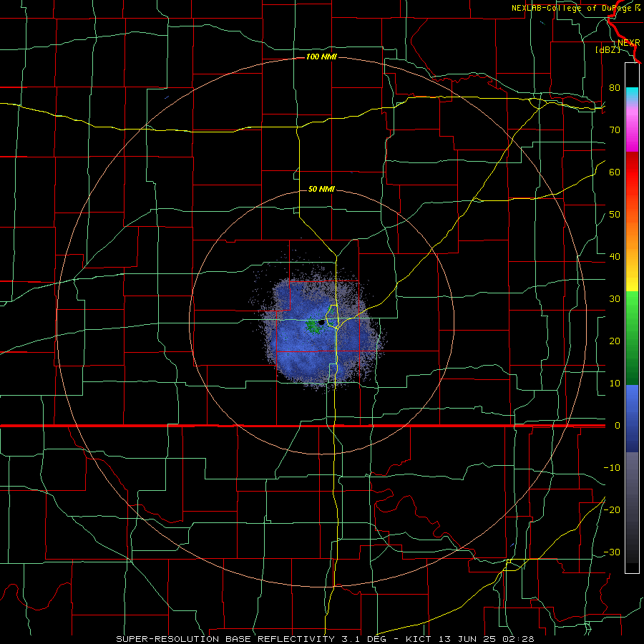
Task: Click the green reflectivity core near the radar
Action: [313, 326]
